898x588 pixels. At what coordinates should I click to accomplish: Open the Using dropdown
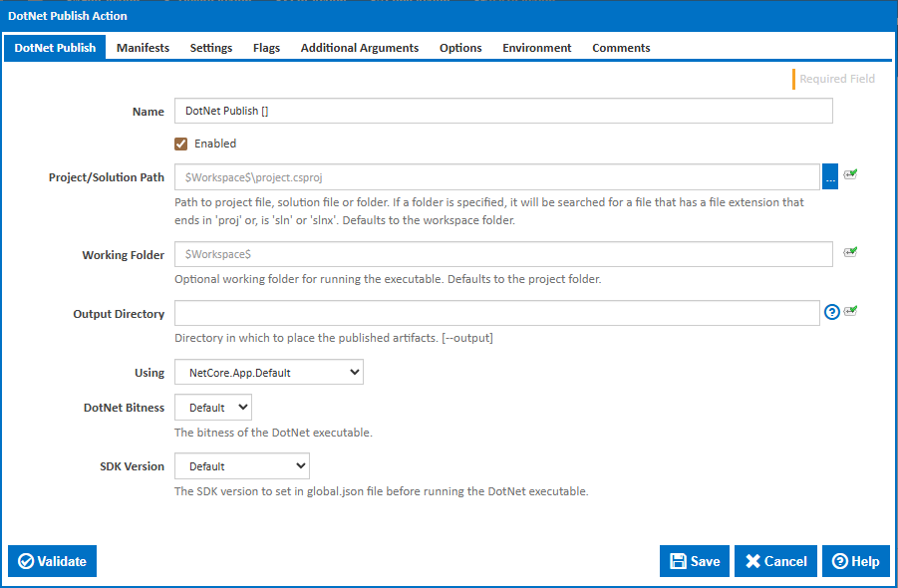tap(268, 371)
